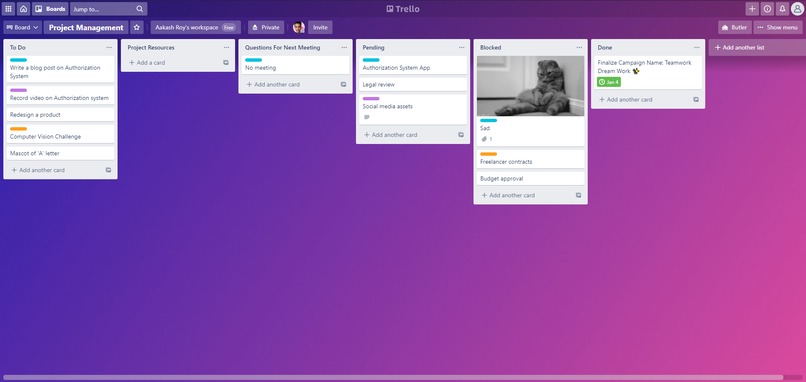Viewport: 806px width, 382px height.
Task: Open Redesign a product card
Action: [60, 115]
